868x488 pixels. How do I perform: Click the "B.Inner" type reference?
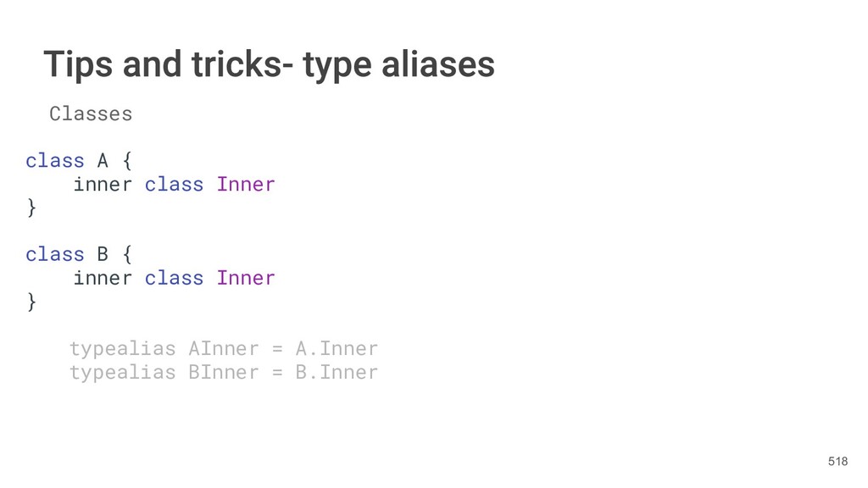point(337,373)
